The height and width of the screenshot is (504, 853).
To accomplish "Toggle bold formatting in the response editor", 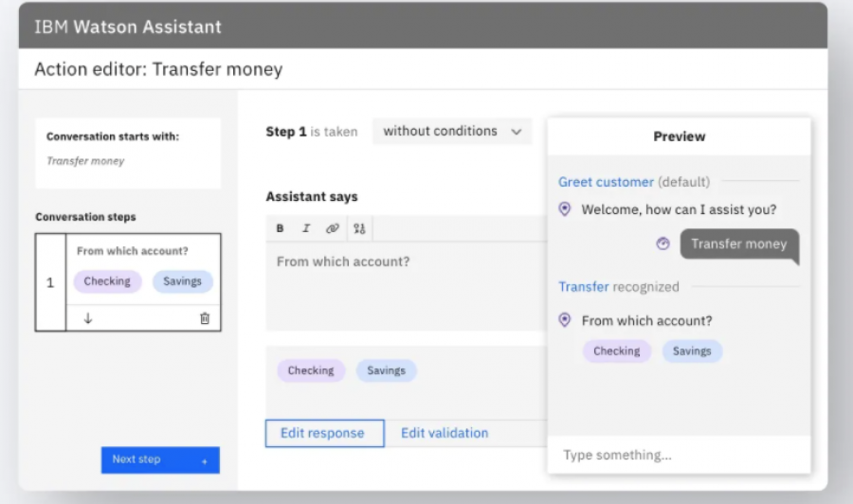I will tap(281, 228).
